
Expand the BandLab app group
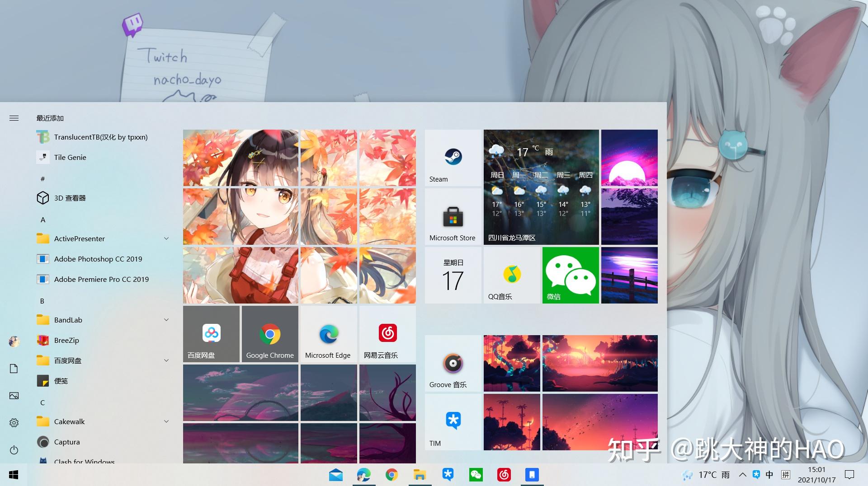click(166, 320)
